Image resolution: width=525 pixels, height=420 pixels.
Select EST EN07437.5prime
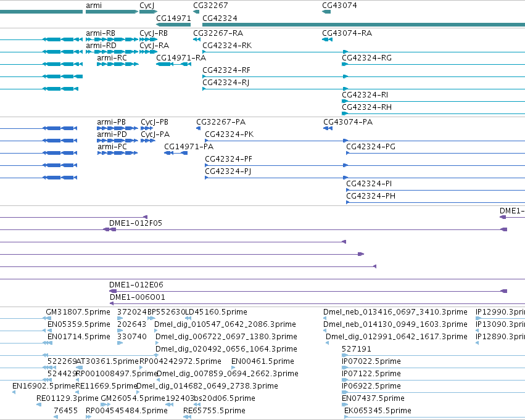pos(373,399)
